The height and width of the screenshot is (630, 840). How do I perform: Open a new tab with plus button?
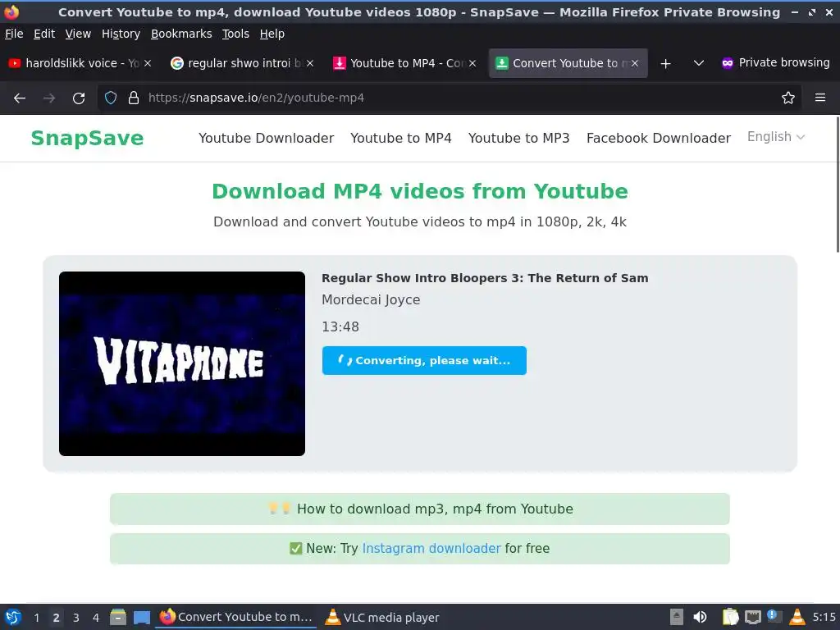[x=665, y=64]
